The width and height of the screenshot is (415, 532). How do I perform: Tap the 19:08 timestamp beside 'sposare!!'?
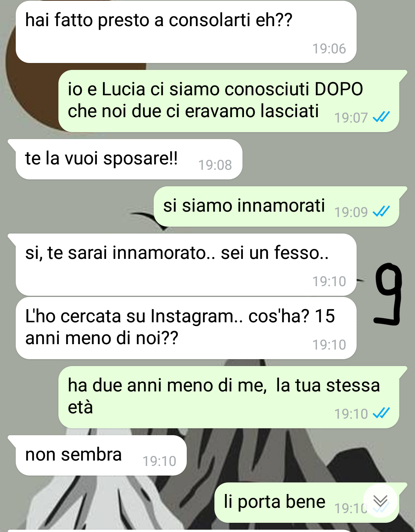(x=215, y=165)
